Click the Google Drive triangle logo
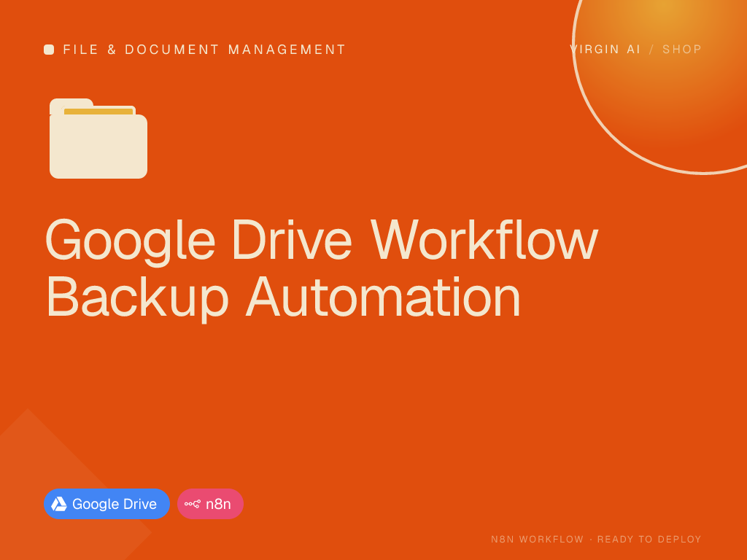 (x=59, y=504)
